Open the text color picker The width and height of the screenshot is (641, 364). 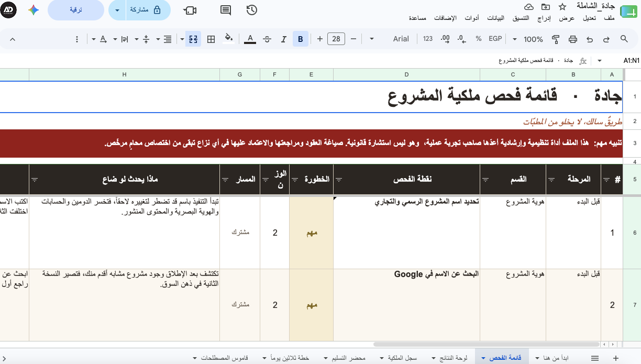pyautogui.click(x=250, y=39)
